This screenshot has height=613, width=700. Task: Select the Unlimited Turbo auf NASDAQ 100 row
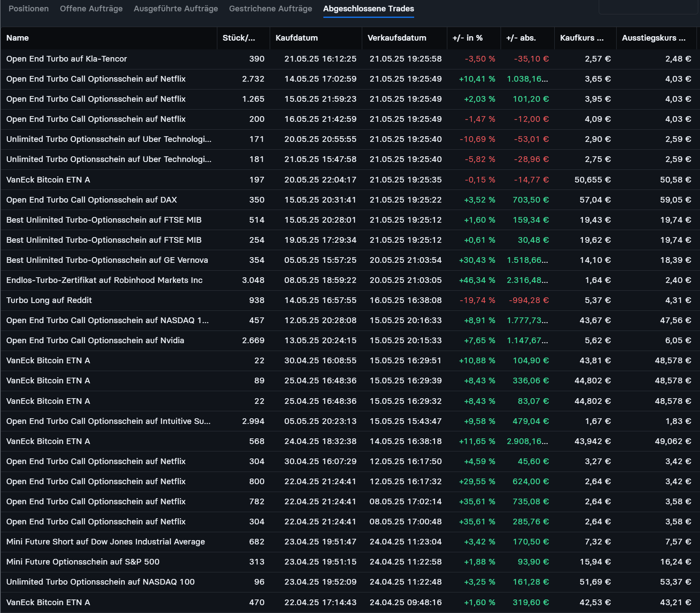(x=350, y=582)
